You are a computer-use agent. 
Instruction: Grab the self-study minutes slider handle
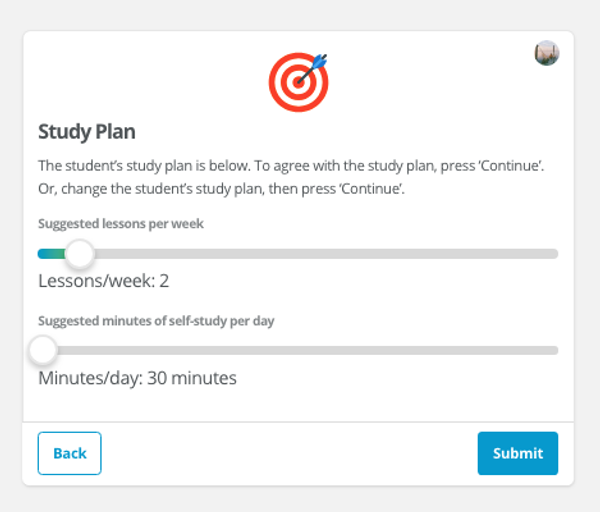[x=43, y=350]
